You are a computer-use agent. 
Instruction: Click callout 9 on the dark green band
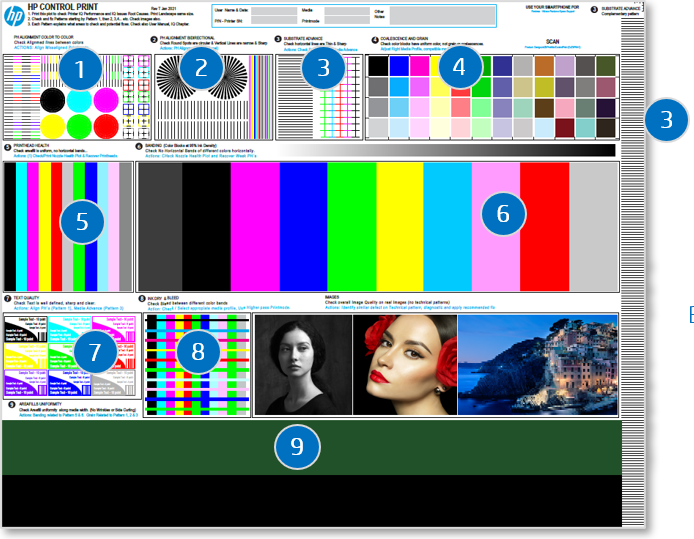pos(296,445)
